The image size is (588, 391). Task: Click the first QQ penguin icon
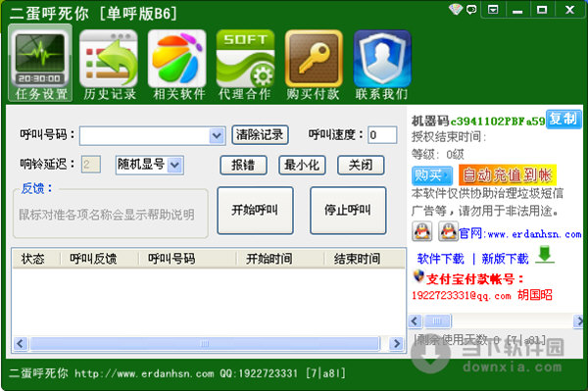click(x=422, y=231)
